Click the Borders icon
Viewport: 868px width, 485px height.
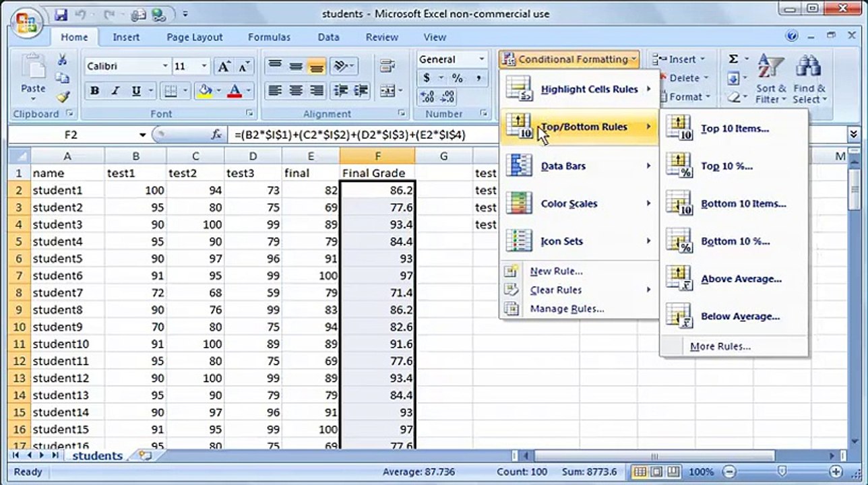170,90
